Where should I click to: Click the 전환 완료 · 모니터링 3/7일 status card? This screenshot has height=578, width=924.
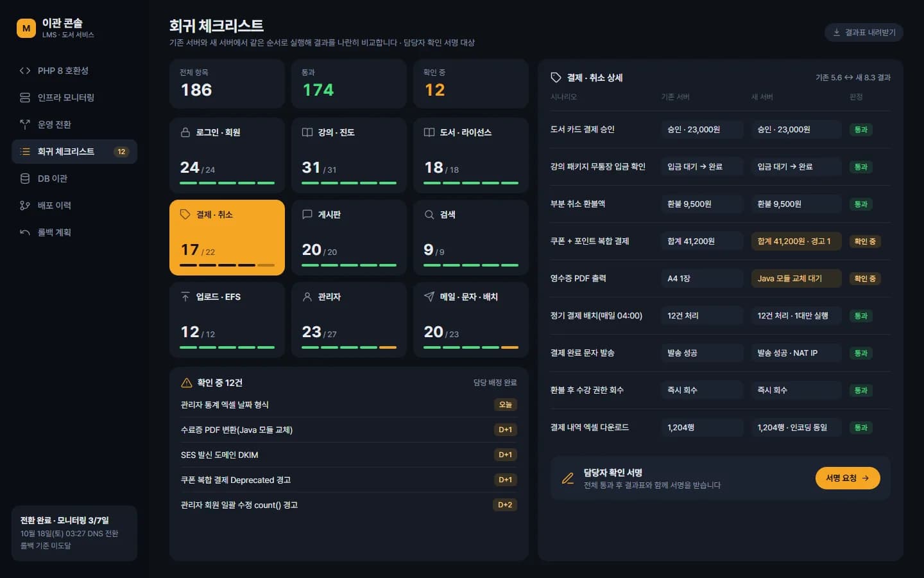pyautogui.click(x=74, y=533)
